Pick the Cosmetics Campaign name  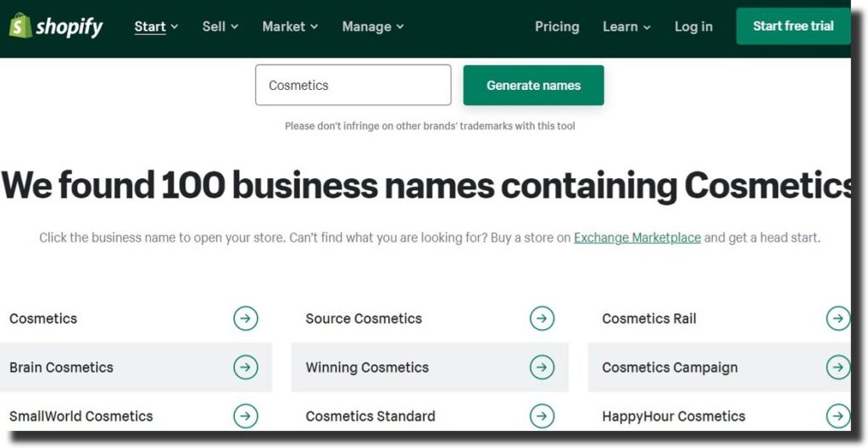[x=670, y=367]
